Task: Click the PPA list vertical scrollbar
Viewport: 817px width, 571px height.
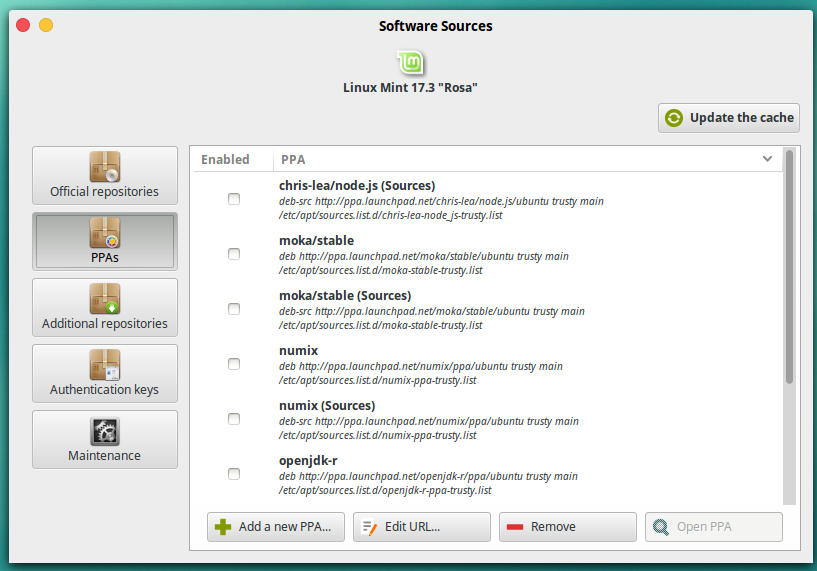Action: pos(789,267)
